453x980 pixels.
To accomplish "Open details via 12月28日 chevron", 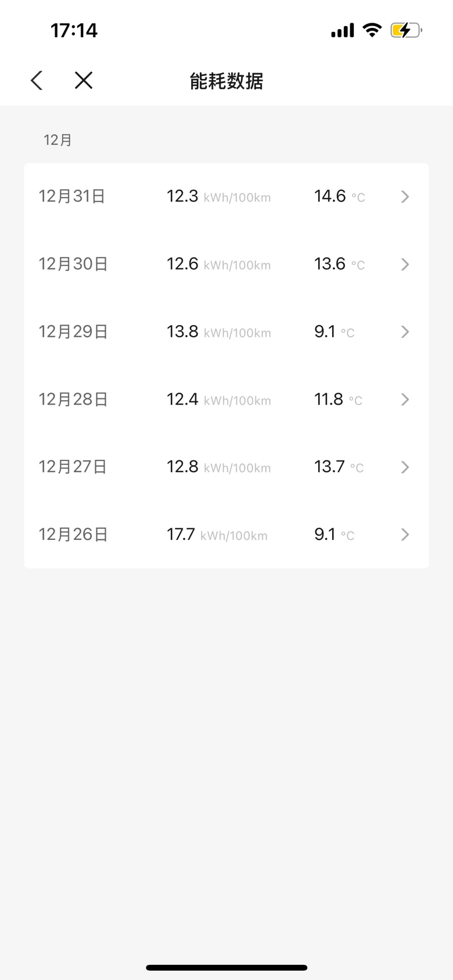I will (405, 399).
